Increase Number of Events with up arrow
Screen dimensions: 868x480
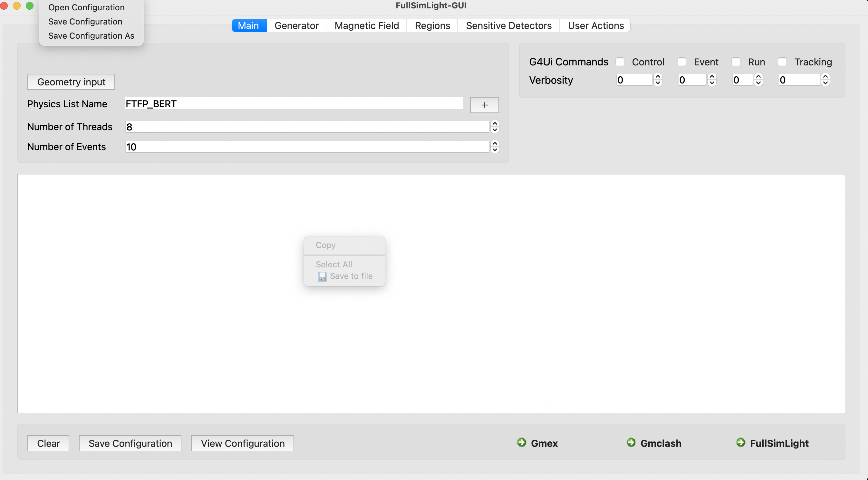[495, 143]
